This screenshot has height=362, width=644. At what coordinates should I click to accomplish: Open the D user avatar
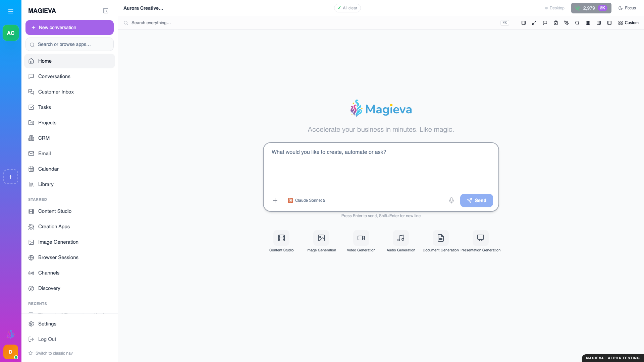coord(11,352)
